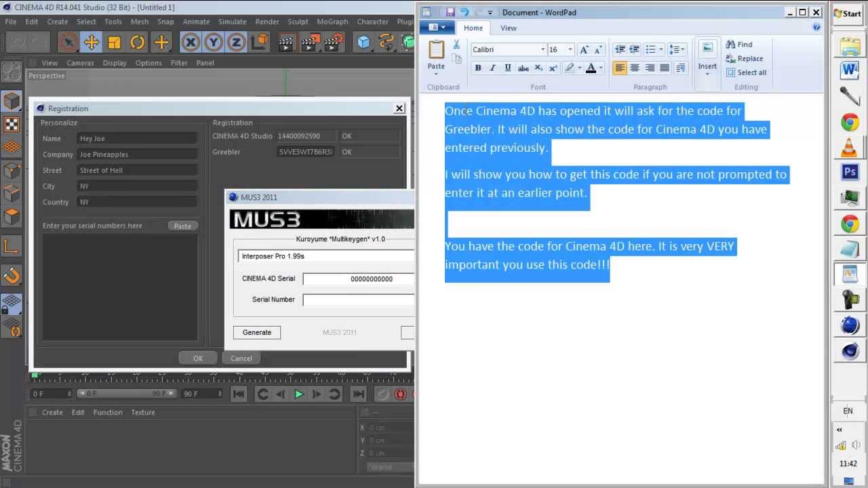This screenshot has width=868, height=488.
Task: Apply italic formatting in WordPad
Action: [x=492, y=68]
